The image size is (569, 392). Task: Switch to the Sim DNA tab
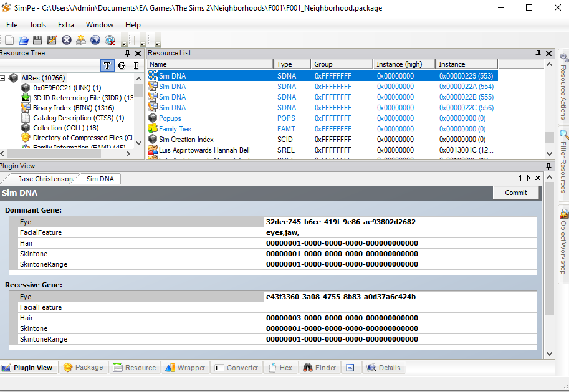click(100, 179)
